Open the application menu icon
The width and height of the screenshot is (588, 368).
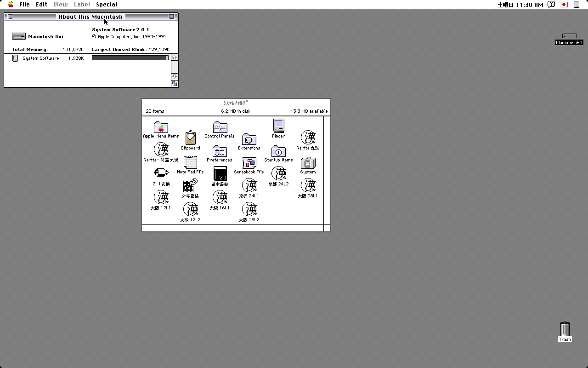pos(577,4)
